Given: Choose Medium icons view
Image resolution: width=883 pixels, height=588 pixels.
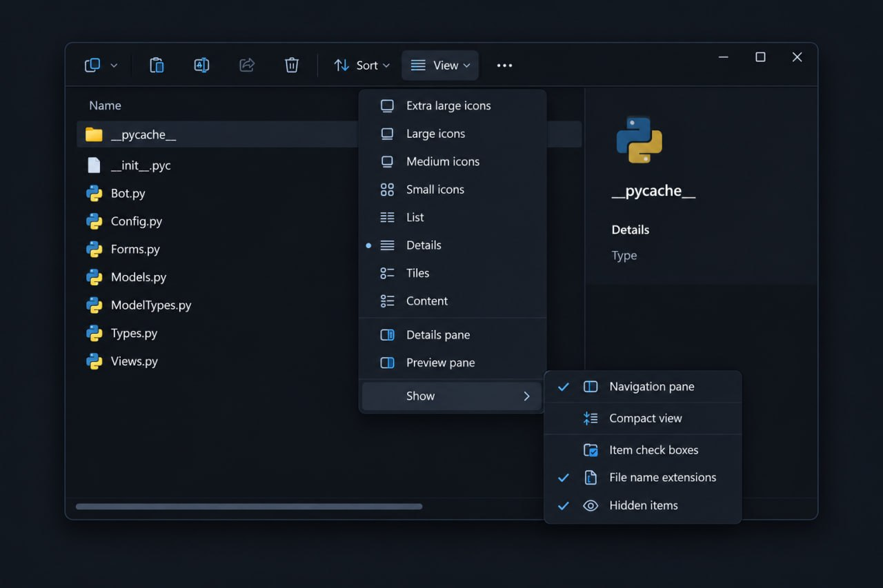Looking at the screenshot, I should coord(453,161).
